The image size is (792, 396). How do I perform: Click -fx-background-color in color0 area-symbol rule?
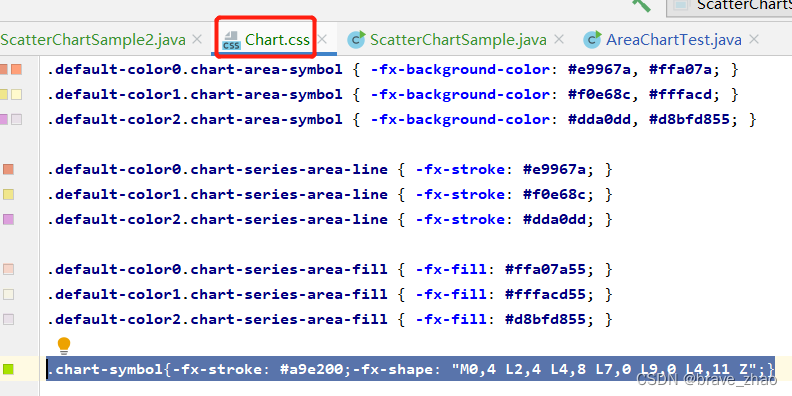click(x=461, y=70)
